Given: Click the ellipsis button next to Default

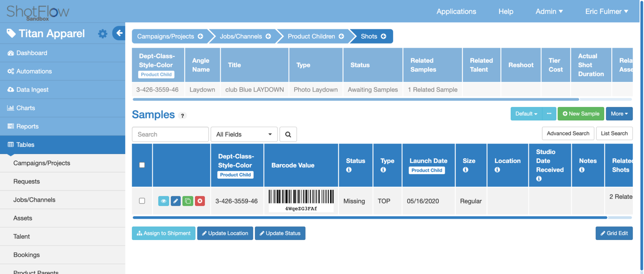Looking at the screenshot, I should (x=549, y=114).
